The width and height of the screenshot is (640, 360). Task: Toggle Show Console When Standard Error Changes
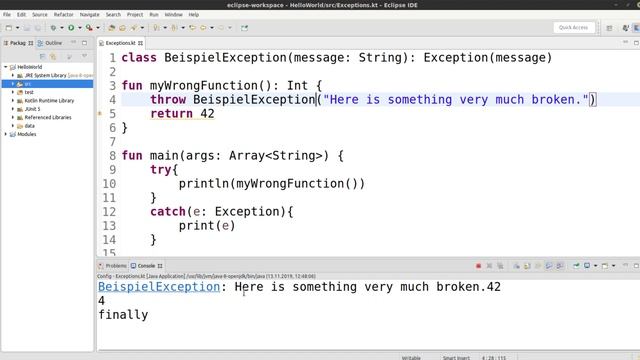click(560, 266)
